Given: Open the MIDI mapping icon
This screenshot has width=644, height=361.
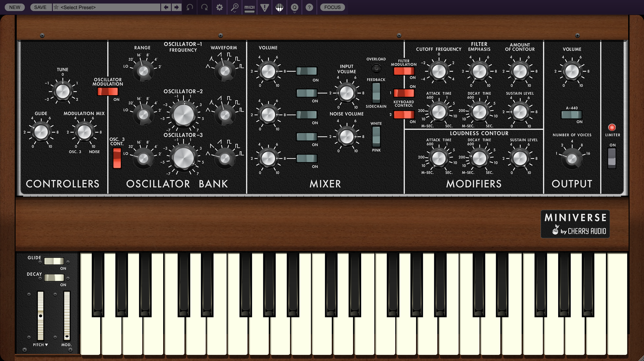Looking at the screenshot, I should coord(250,7).
